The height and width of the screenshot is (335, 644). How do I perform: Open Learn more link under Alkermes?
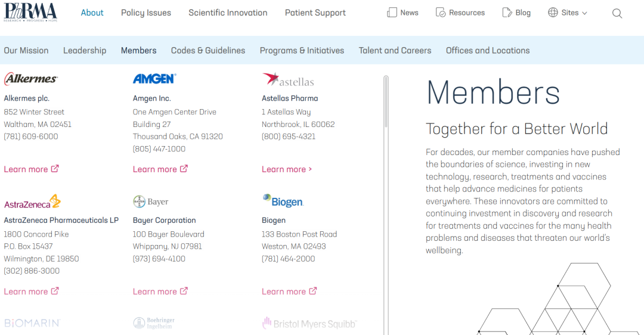pyautogui.click(x=31, y=169)
